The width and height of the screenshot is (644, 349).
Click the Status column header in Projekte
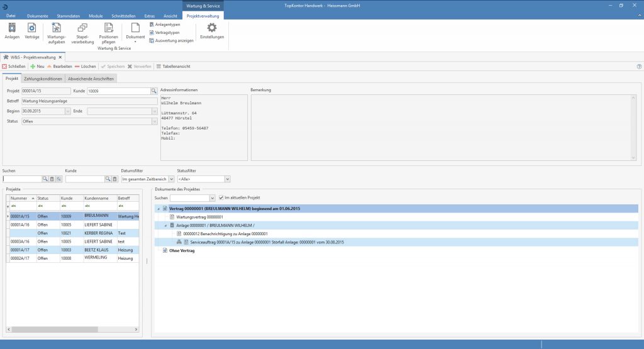point(48,198)
